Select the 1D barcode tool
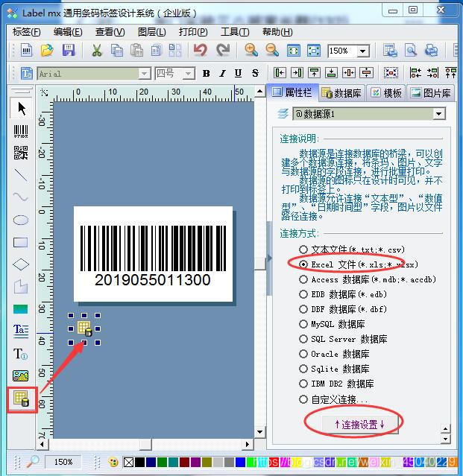Screen dimensions: 463x476 (x=21, y=131)
